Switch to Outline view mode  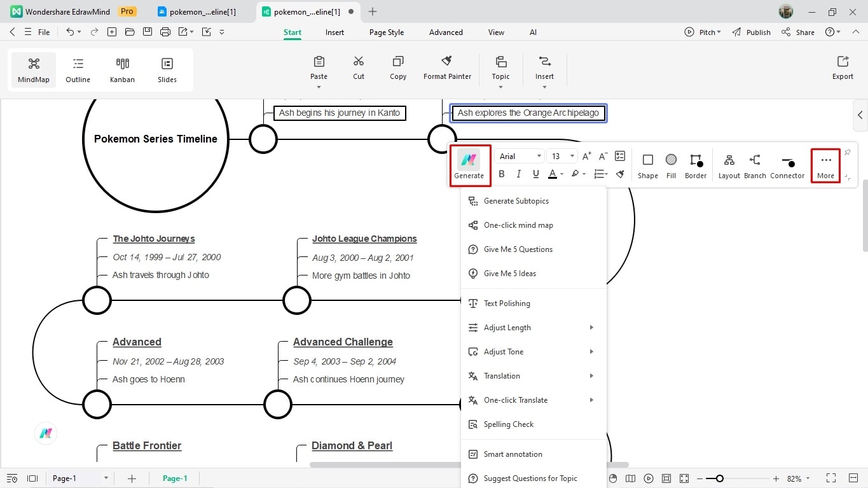click(x=78, y=70)
